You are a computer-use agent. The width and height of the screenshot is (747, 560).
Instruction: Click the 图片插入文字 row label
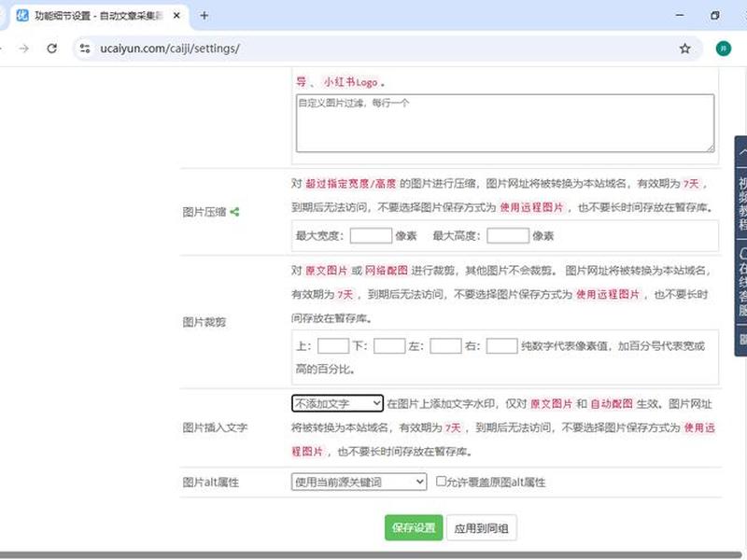pyautogui.click(x=215, y=427)
